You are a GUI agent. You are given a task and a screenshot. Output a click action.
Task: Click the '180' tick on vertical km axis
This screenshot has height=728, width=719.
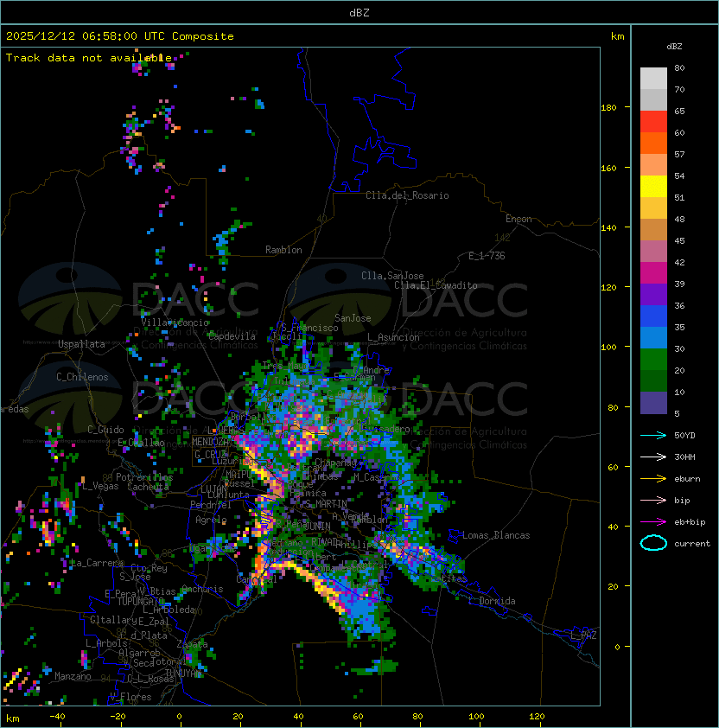[608, 107]
